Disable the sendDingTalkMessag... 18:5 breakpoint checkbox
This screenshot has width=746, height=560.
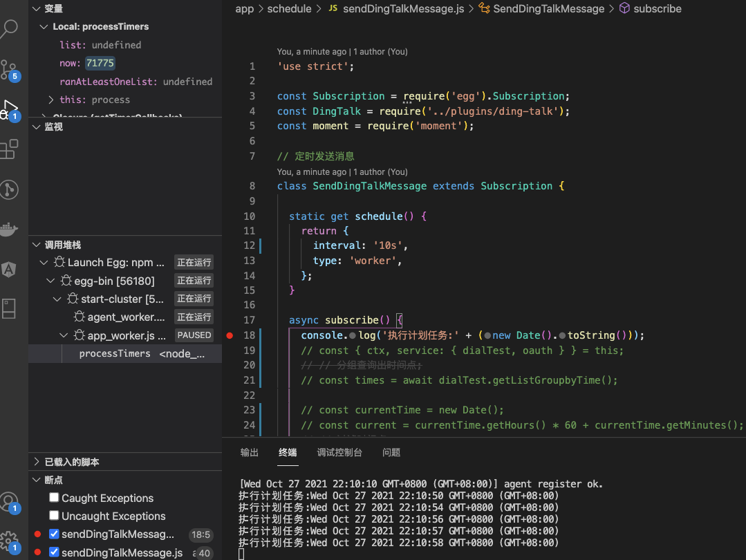pyautogui.click(x=54, y=534)
